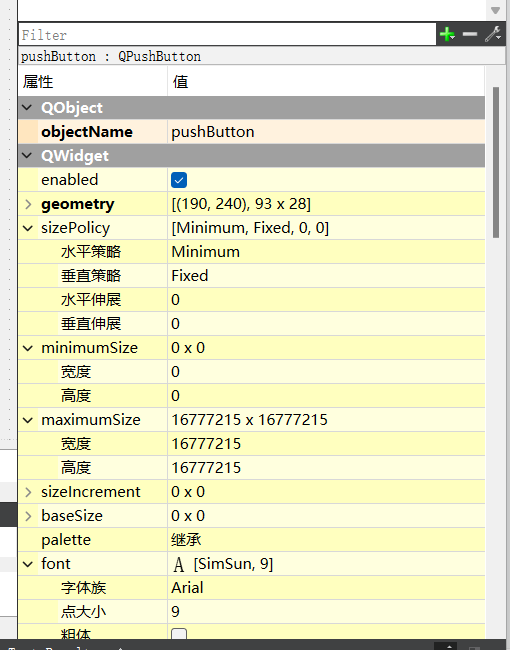Click the minimumSize 宽度 value
Screen dimensions: 510x650
coord(326,372)
